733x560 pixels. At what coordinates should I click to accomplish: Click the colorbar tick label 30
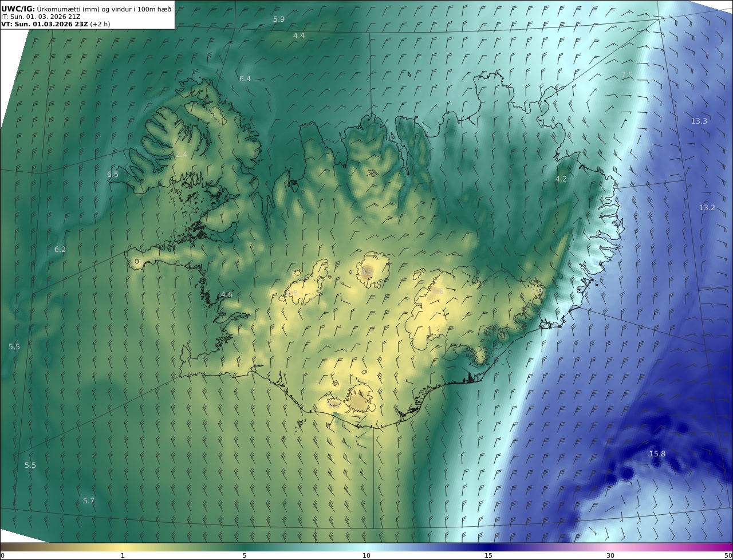click(x=610, y=555)
